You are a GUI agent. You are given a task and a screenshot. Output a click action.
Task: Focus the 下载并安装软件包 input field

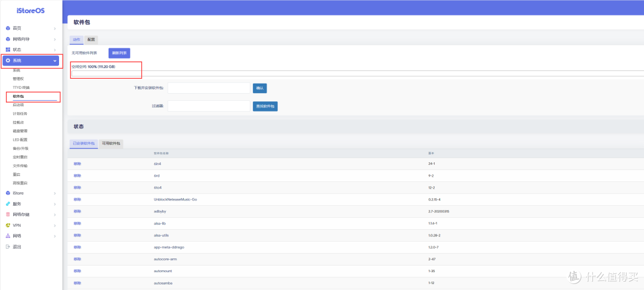[x=209, y=88]
